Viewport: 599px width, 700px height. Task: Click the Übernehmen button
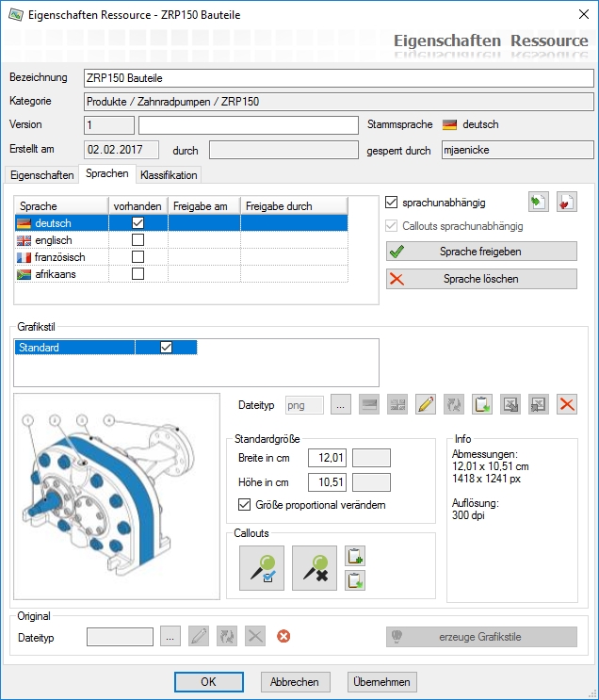pyautogui.click(x=381, y=682)
